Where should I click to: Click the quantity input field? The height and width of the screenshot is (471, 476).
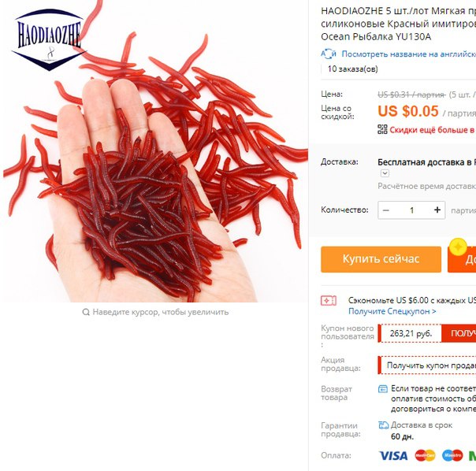[x=411, y=210]
